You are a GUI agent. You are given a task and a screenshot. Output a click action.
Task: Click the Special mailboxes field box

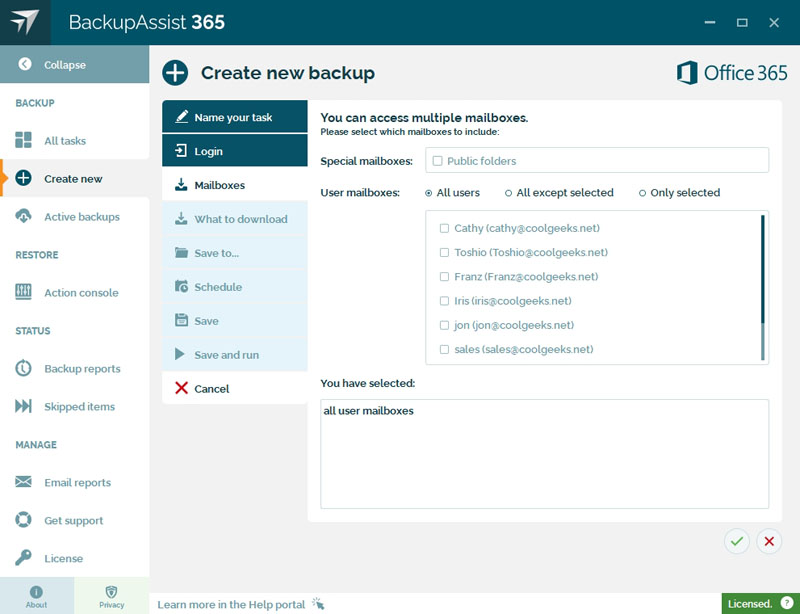(x=597, y=161)
